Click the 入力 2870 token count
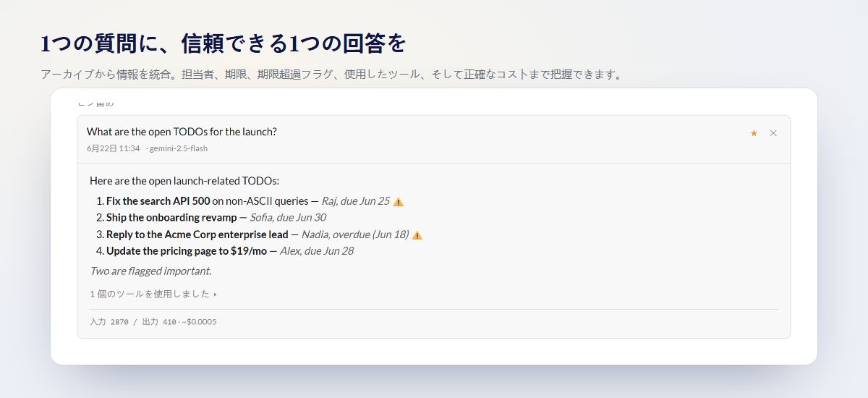 pos(109,321)
